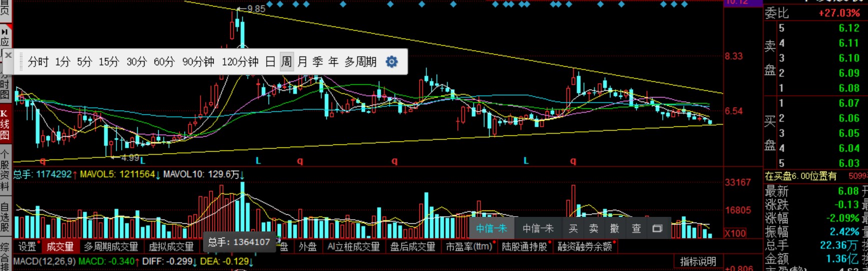Click the 撤 cancel-order button
This screenshot has width=868, height=271.
coord(614,228)
